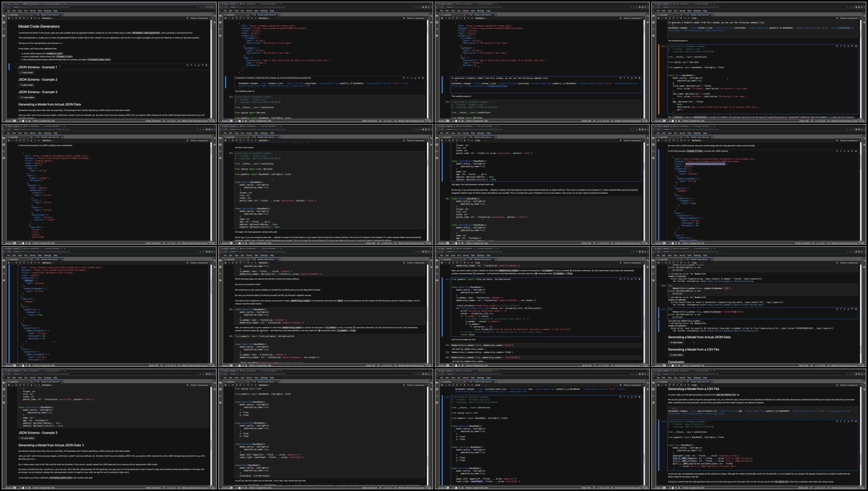This screenshot has width=868, height=491.
Task: Save notebook in Model Code Generators title frame
Action: coord(9,18)
